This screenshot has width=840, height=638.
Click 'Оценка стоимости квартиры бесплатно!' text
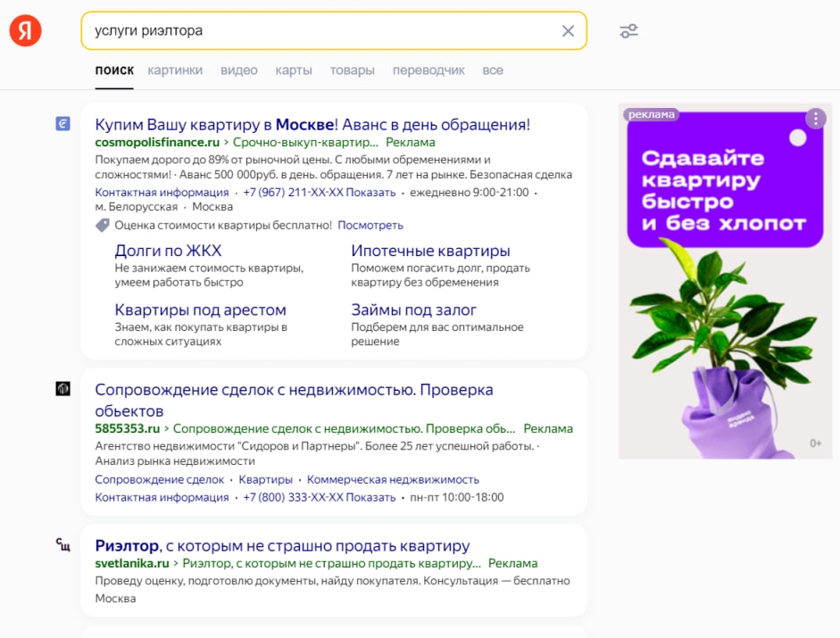(x=223, y=225)
